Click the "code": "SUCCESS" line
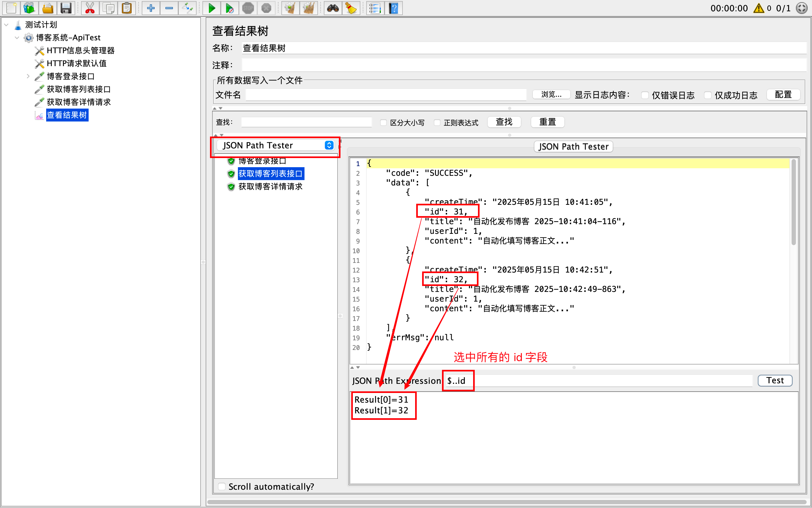This screenshot has height=508, width=812. pos(429,173)
